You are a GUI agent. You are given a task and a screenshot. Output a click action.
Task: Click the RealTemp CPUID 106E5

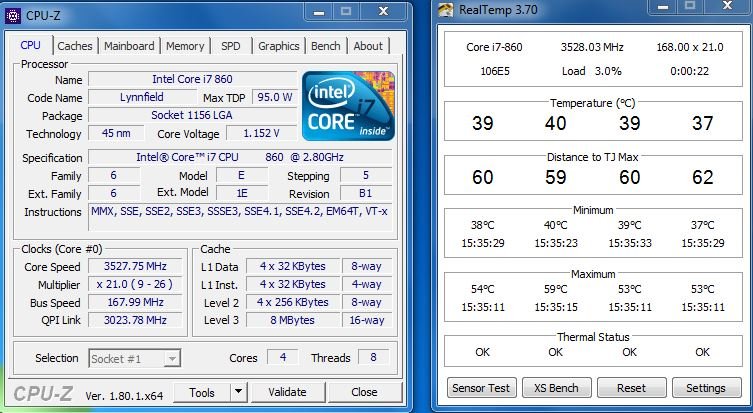(x=495, y=72)
